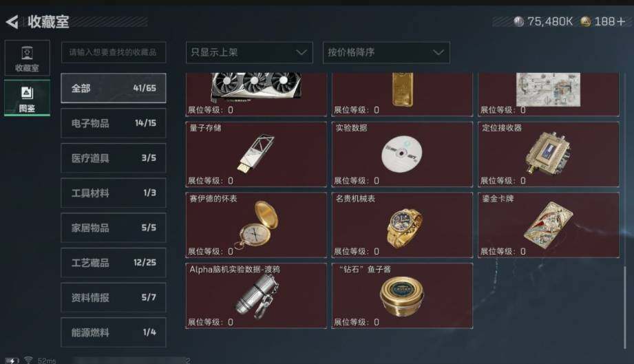Pick the “钻石”鱼子酱 caviar tin

pos(402,296)
